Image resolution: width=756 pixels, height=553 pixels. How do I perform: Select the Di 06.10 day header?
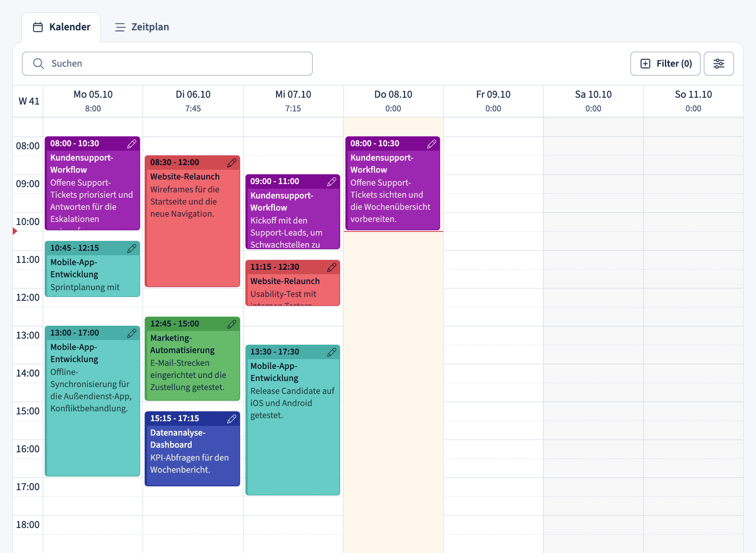193,101
